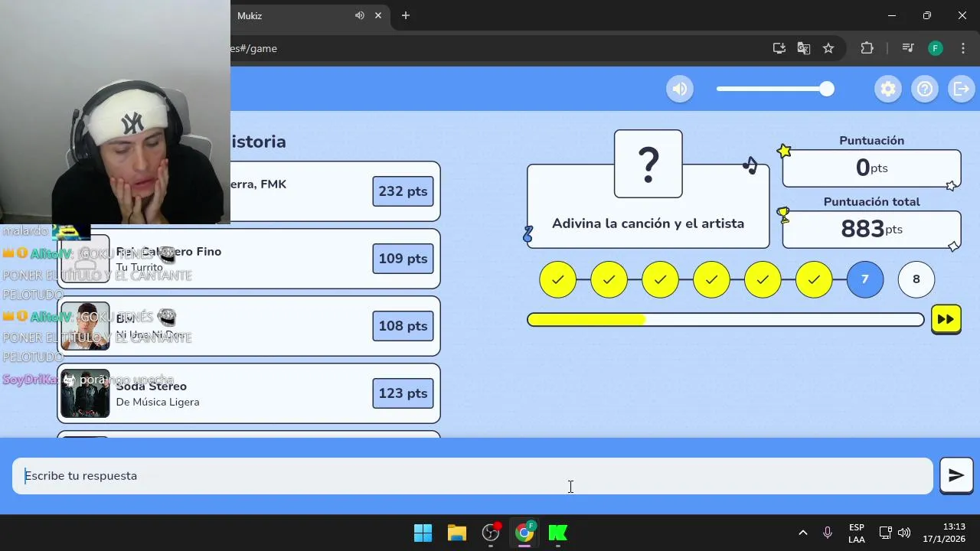
Task: Open the Chrome profile avatar
Action: pyautogui.click(x=936, y=48)
